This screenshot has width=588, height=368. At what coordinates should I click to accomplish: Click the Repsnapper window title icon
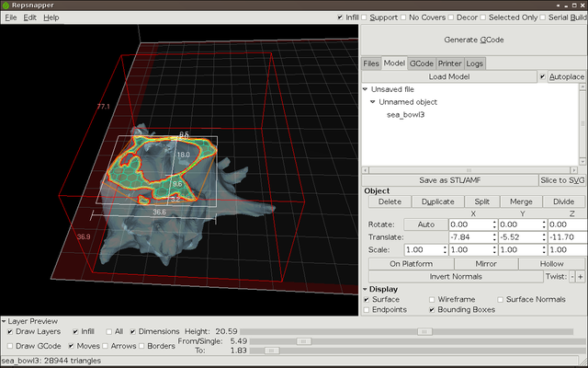(6, 5)
